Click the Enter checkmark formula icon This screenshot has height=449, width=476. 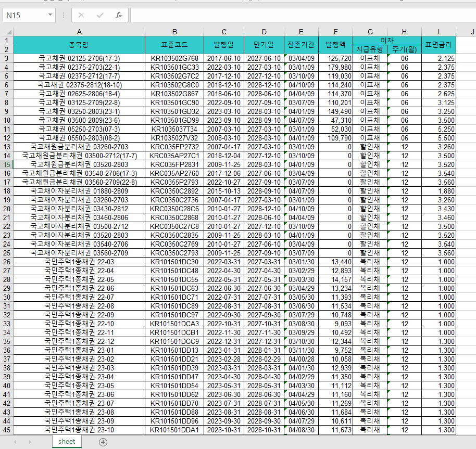pyautogui.click(x=100, y=15)
